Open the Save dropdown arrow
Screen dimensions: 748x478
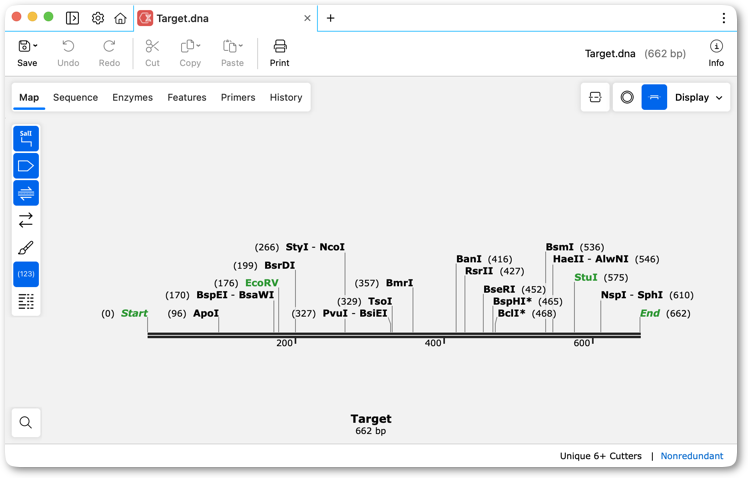coord(35,46)
